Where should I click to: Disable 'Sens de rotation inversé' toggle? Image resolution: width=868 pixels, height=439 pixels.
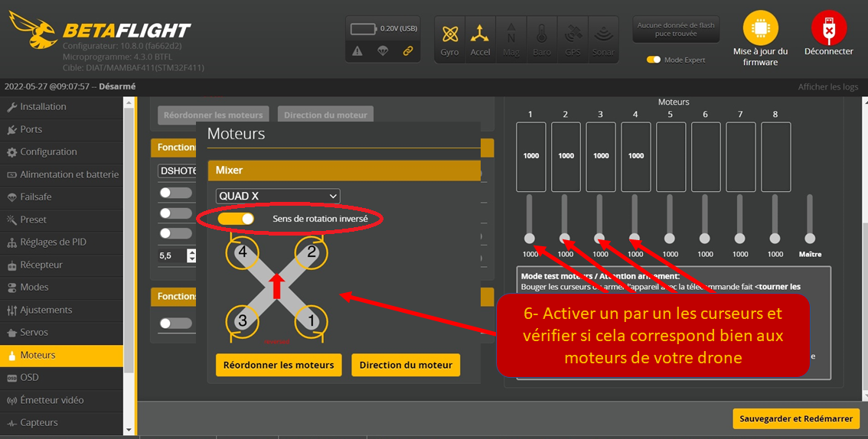pos(236,219)
